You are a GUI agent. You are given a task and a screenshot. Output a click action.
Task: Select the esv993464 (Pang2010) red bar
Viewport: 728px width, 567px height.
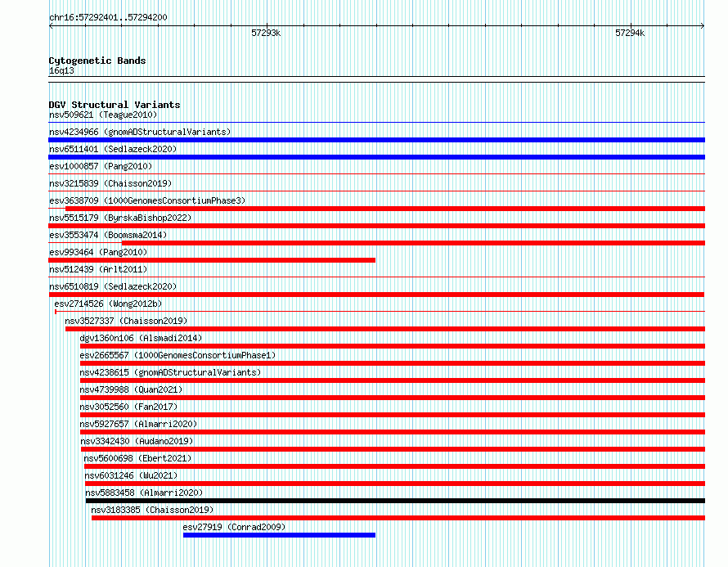tap(212, 260)
